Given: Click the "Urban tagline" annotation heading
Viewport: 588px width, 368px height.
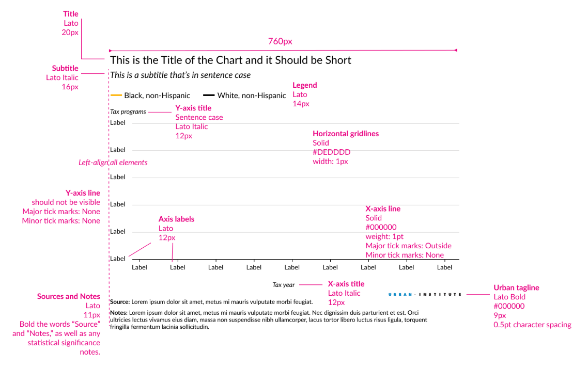Looking at the screenshot, I should 516,288.
